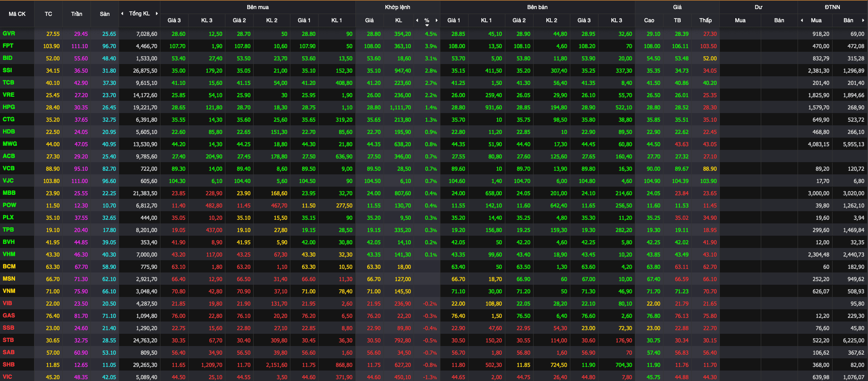Open the VCB stock symbol
868x381 pixels.
9,168
